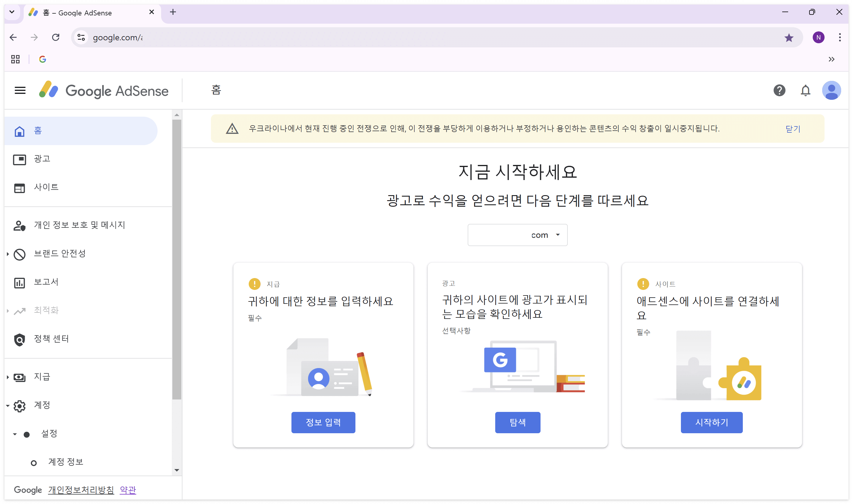Click the sidebar scrollbar down arrow
Image resolution: width=853 pixels, height=504 pixels.
coord(177,470)
